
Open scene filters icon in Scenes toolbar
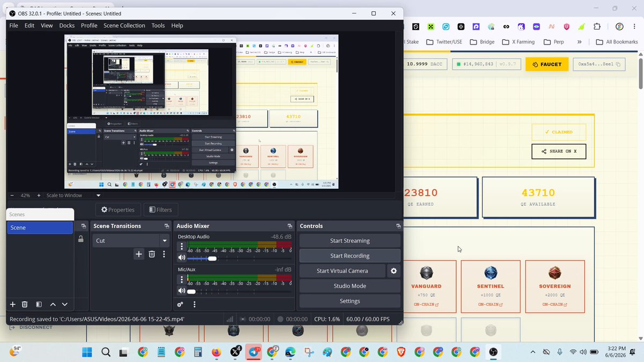pyautogui.click(x=39, y=304)
